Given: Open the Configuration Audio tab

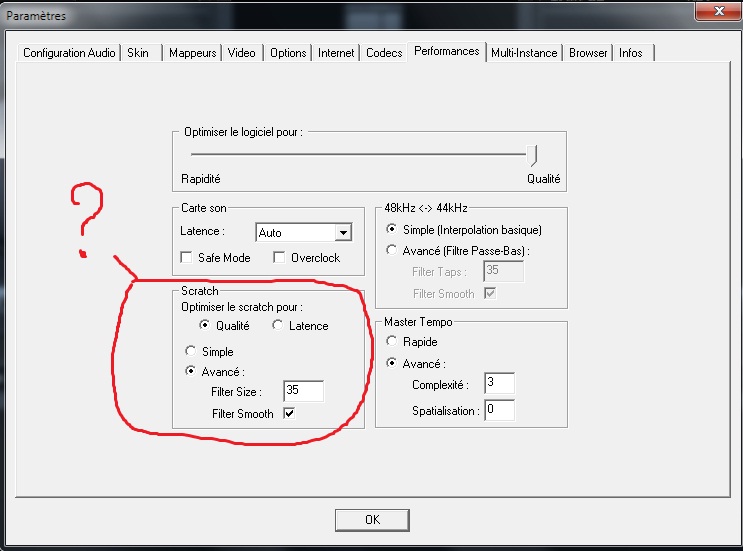Looking at the screenshot, I should click(69, 53).
